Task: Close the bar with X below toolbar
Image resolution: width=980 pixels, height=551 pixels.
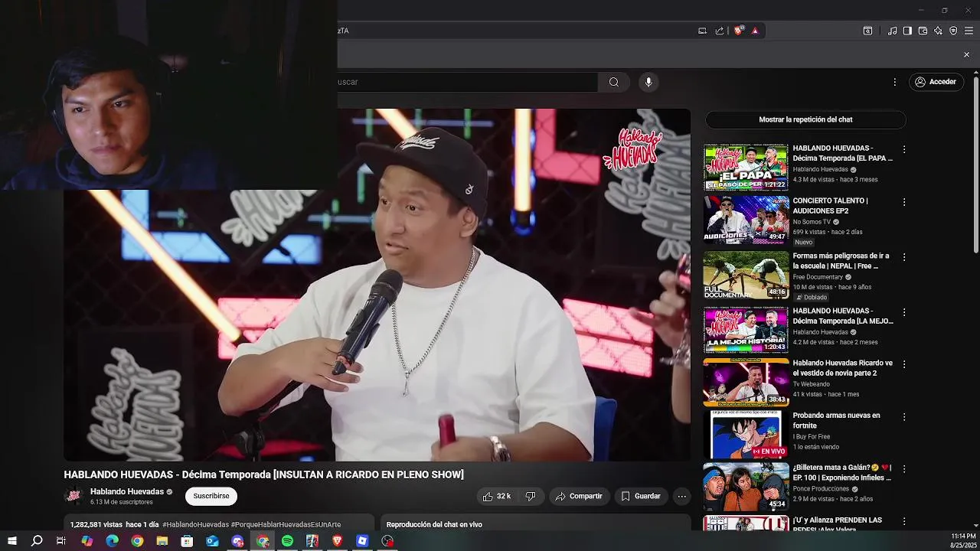Action: tap(966, 54)
